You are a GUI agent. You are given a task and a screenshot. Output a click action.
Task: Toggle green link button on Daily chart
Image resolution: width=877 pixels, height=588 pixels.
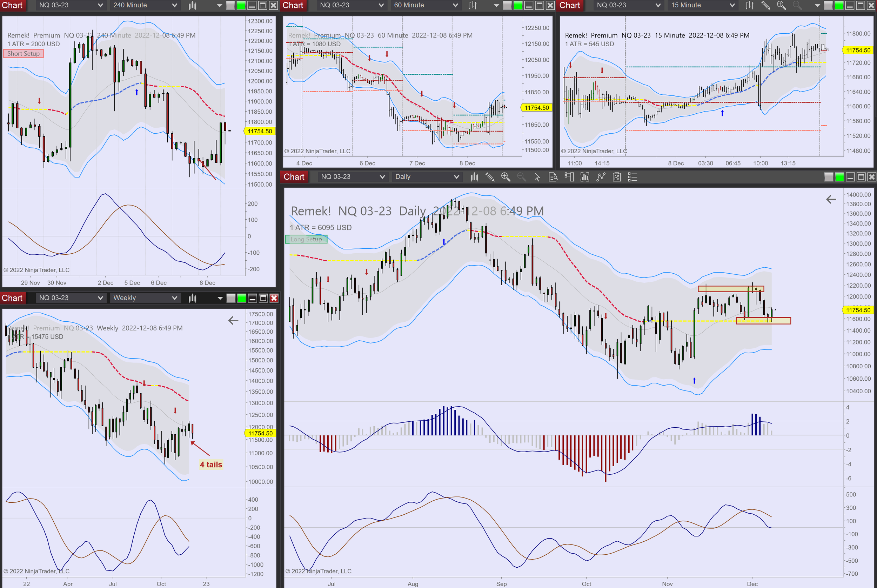(x=839, y=176)
